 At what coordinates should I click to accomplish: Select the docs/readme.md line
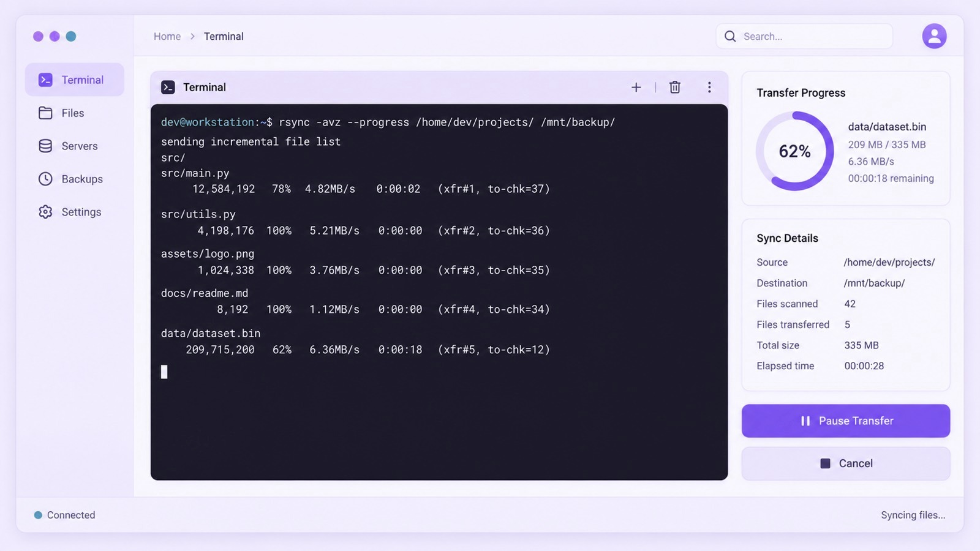point(205,293)
